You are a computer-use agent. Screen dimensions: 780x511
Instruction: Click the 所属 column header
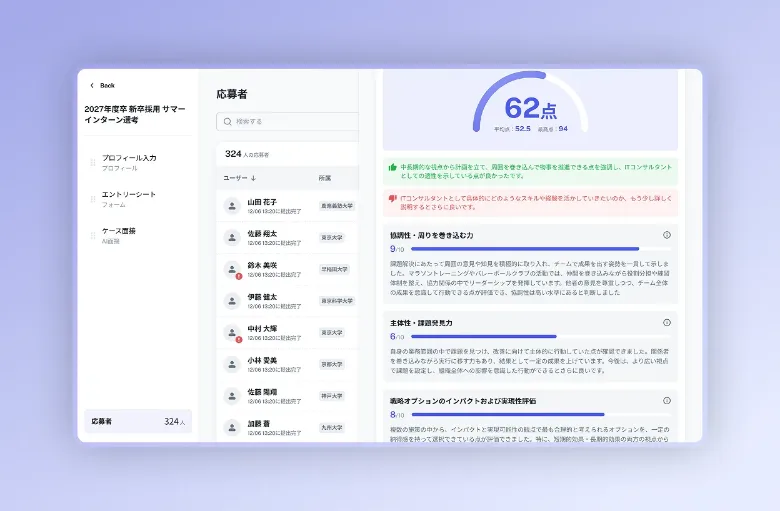coord(325,178)
